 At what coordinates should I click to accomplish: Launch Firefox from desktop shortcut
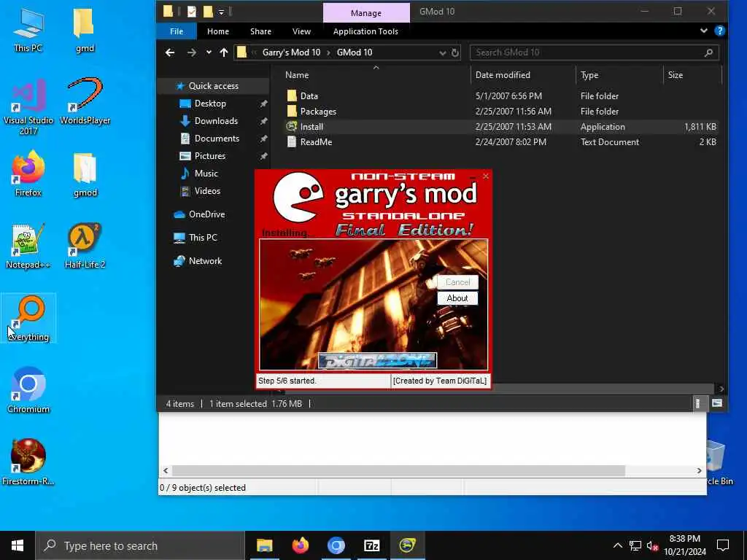(28, 174)
